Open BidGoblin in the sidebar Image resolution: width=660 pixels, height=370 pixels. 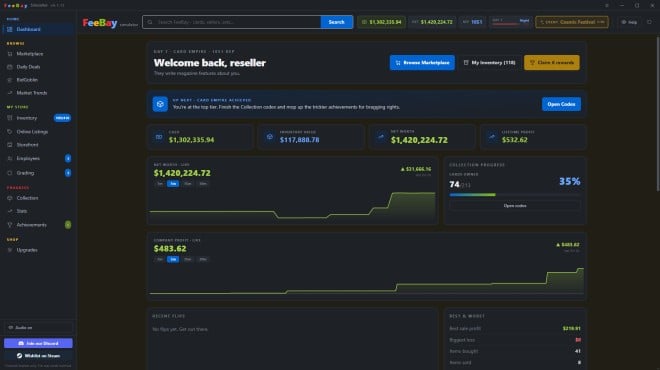tap(38, 80)
